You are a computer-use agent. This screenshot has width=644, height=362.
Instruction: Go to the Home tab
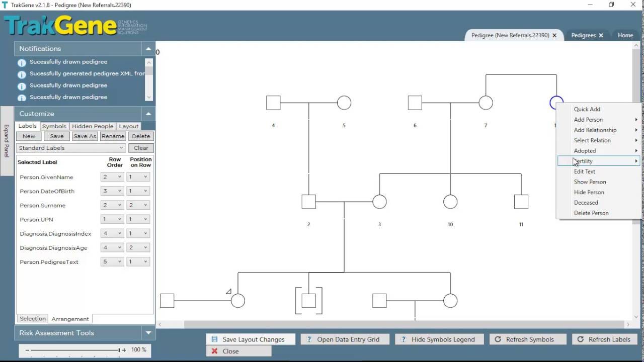pos(625,35)
